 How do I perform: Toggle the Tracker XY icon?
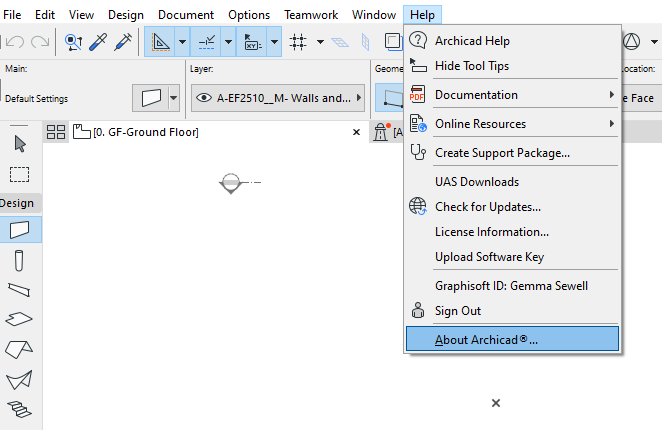click(252, 42)
